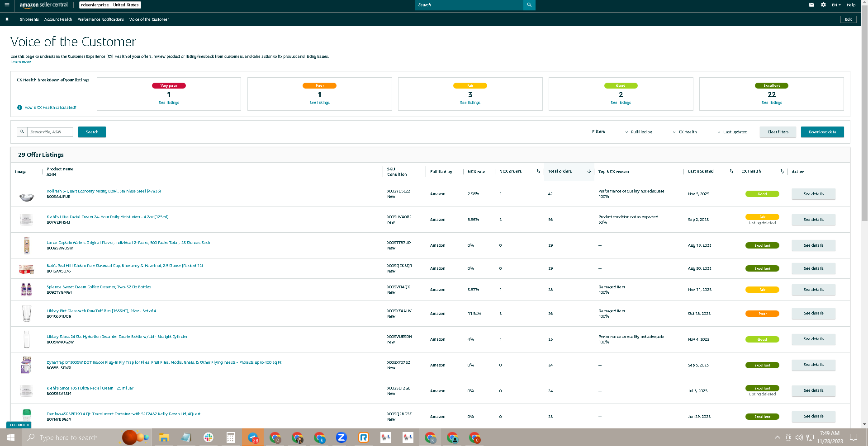The height and width of the screenshot is (446, 868).
Task: Open Slack from taskbar
Action: click(x=209, y=437)
